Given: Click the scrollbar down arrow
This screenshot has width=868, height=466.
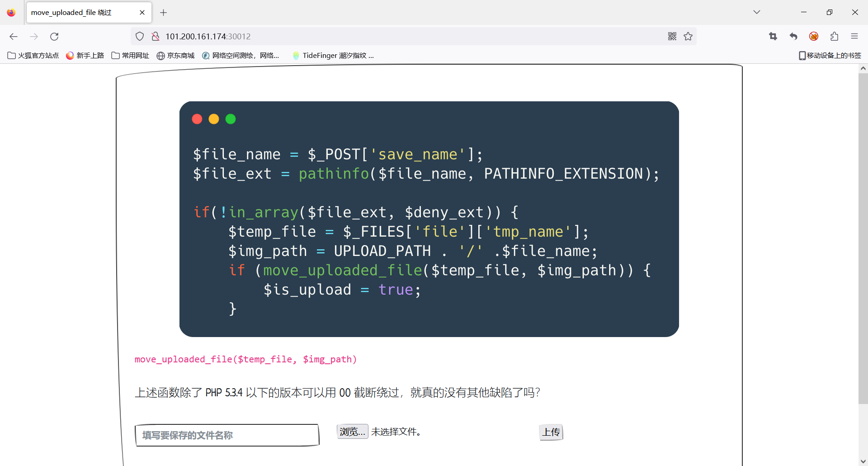Looking at the screenshot, I should (x=863, y=461).
